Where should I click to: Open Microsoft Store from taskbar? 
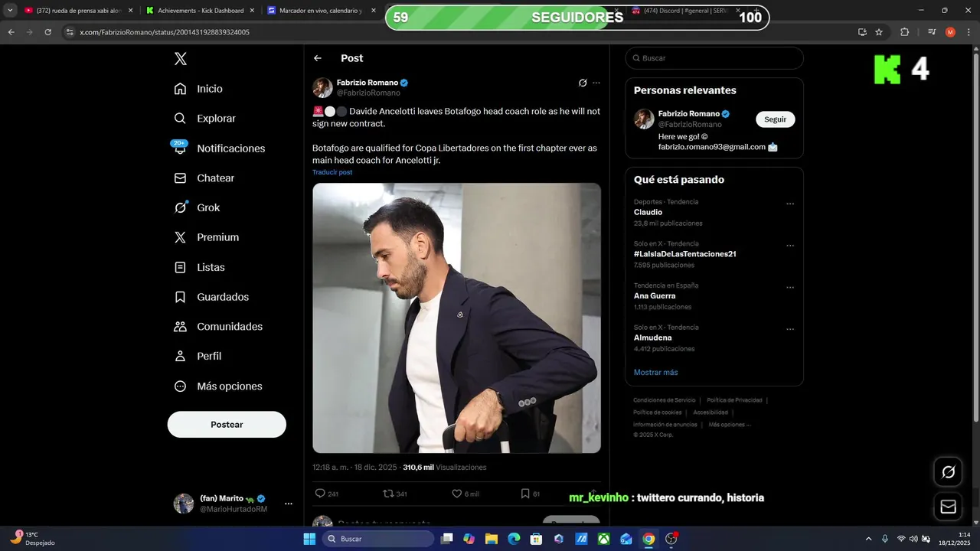click(536, 539)
